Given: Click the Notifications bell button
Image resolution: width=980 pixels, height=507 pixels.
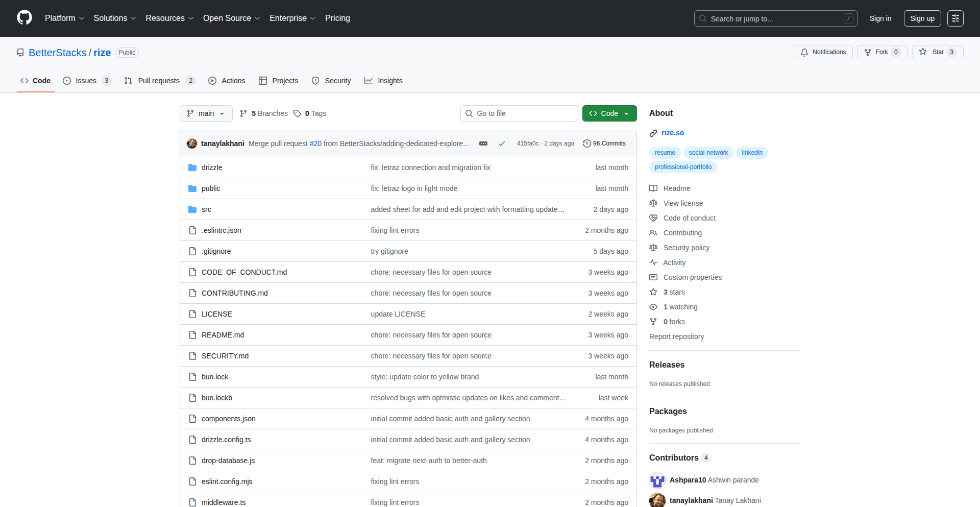Looking at the screenshot, I should click(823, 52).
